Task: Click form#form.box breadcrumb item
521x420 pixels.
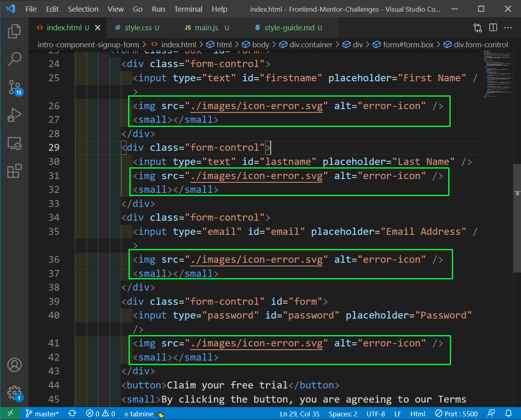Action: tap(403, 44)
